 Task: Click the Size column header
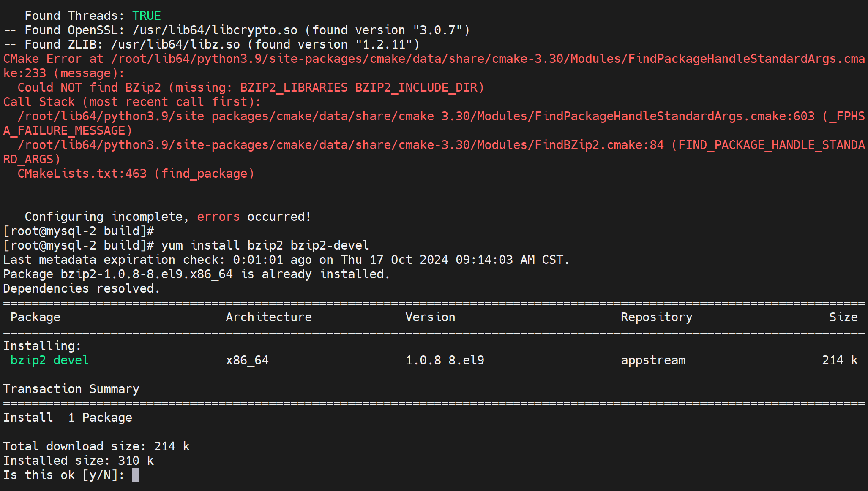click(843, 317)
